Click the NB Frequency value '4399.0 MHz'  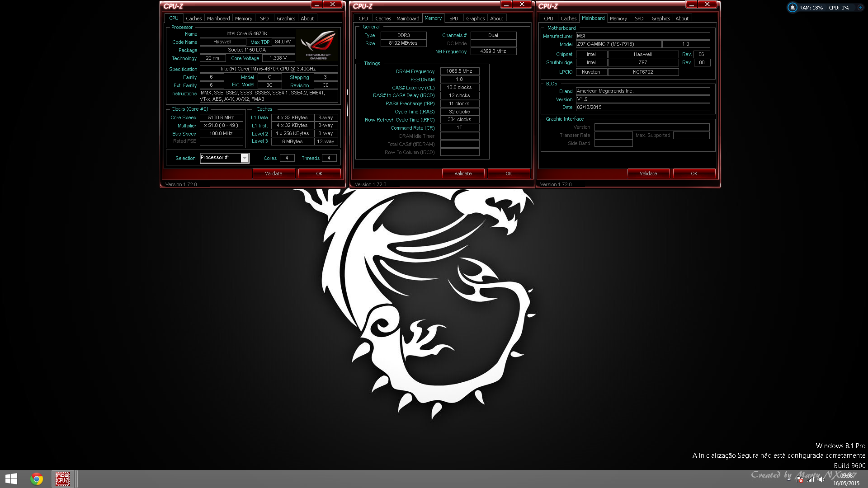493,51
